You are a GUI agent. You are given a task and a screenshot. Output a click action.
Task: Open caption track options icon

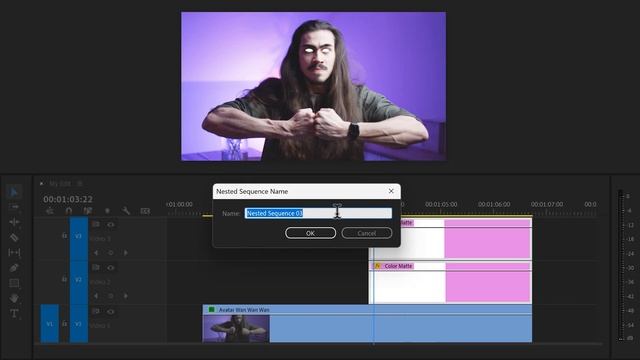tap(145, 211)
